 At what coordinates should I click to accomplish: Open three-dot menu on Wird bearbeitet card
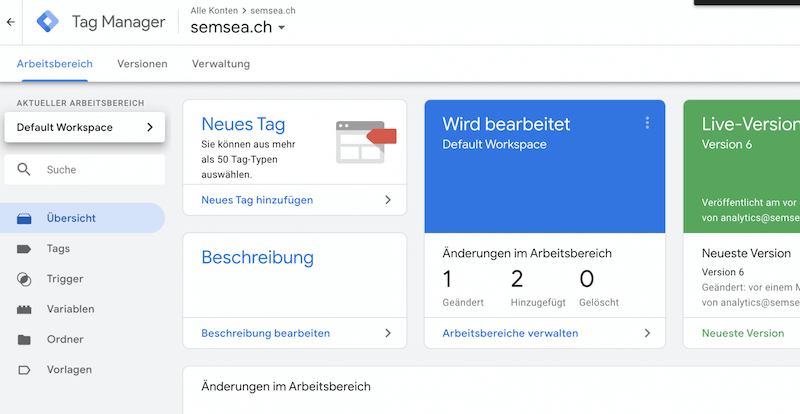pyautogui.click(x=647, y=123)
